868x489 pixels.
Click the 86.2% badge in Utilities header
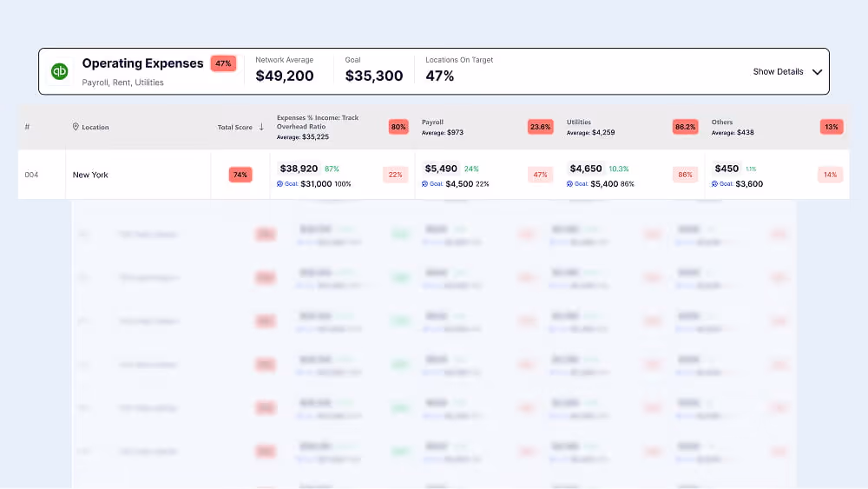(685, 127)
